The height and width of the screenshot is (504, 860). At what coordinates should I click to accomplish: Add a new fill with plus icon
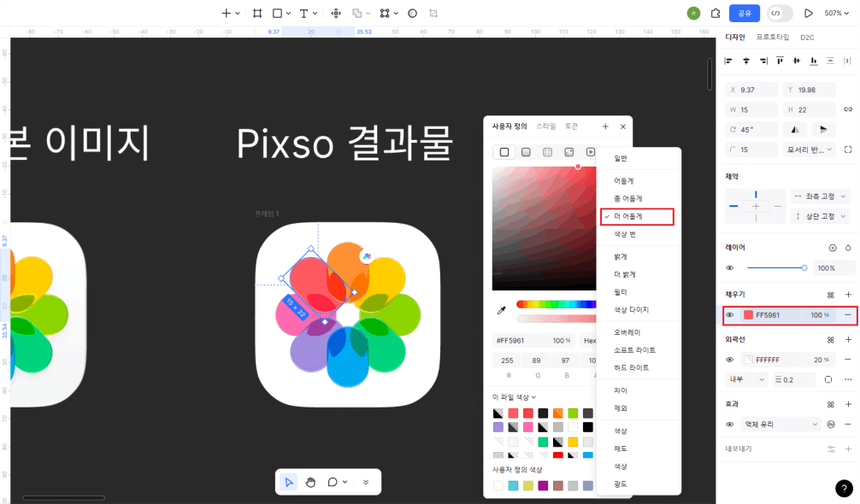point(847,295)
